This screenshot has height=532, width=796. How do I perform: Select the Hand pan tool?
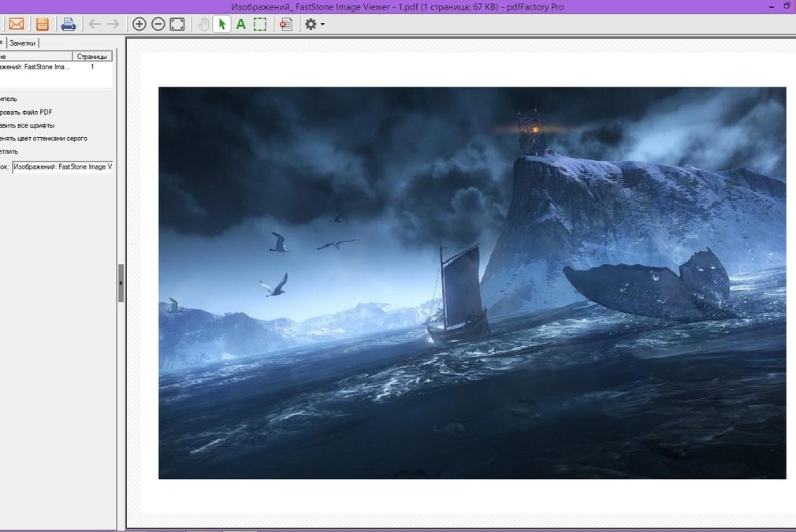tap(203, 24)
